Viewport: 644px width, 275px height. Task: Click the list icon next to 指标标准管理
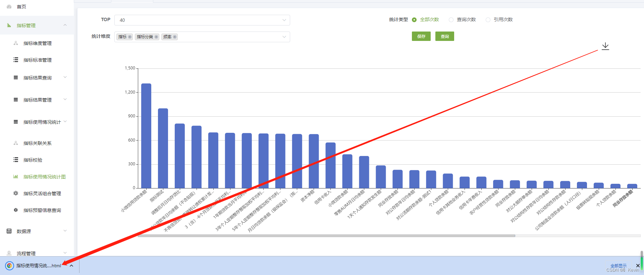click(16, 60)
